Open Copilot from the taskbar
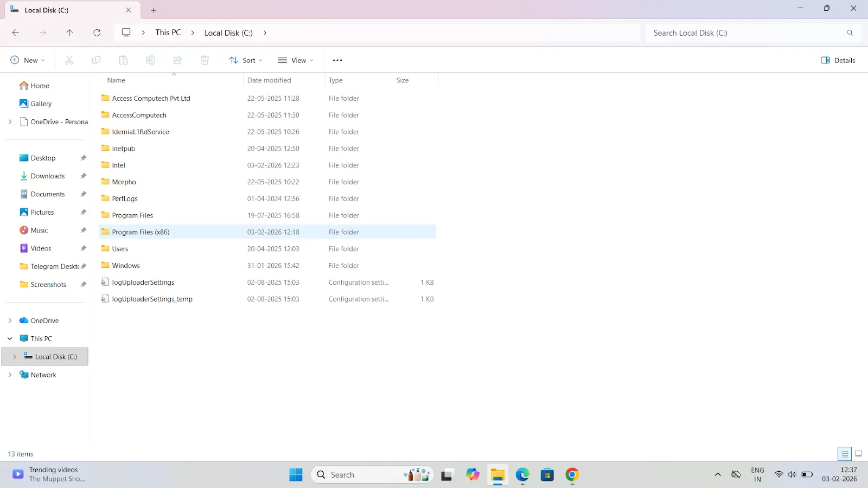Image resolution: width=868 pixels, height=488 pixels. tap(473, 475)
